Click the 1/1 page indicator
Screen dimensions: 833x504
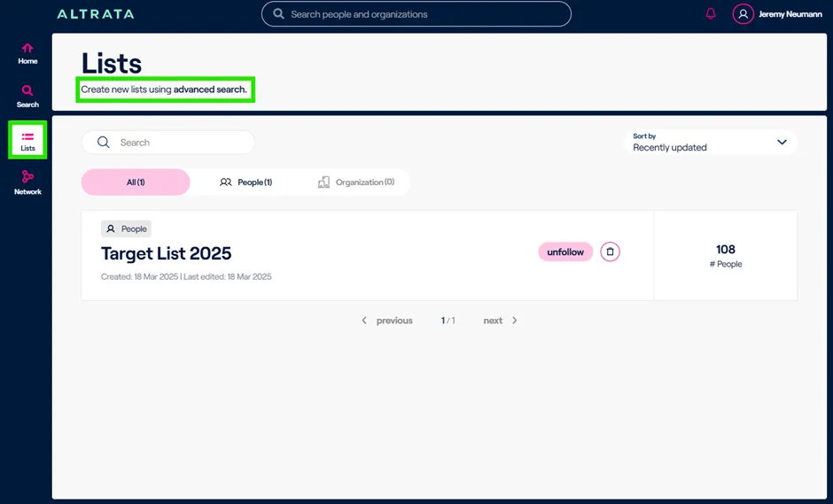click(448, 321)
